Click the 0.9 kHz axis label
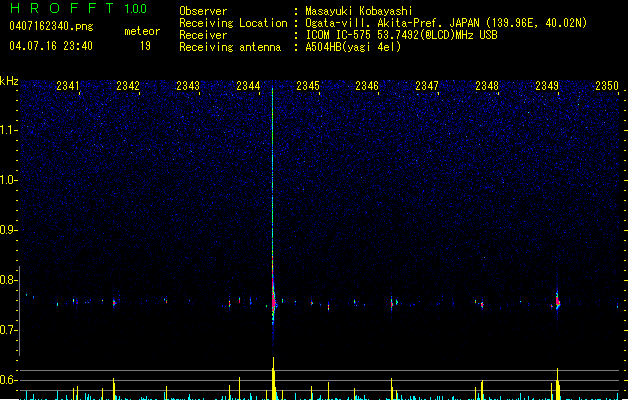Viewport: 629px width, 400px height. point(8,230)
